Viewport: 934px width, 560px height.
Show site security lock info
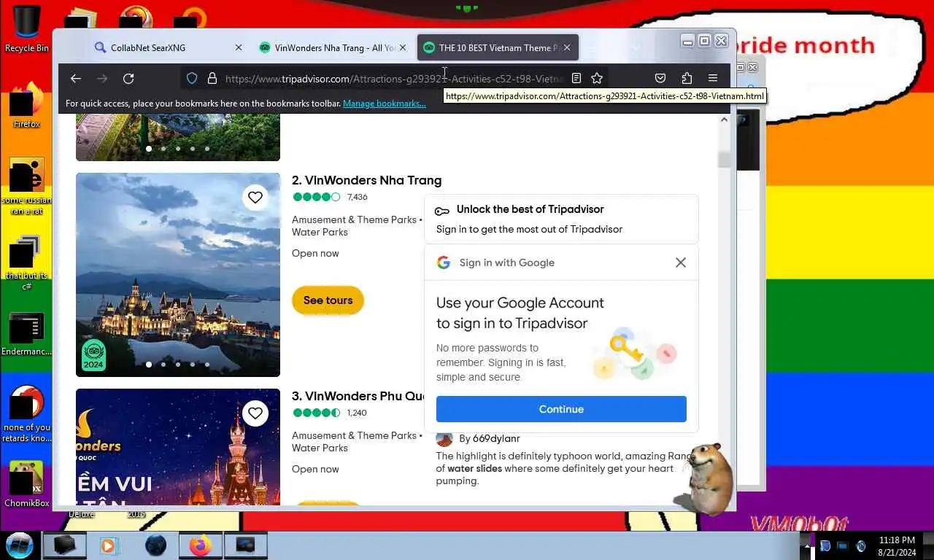click(x=212, y=78)
